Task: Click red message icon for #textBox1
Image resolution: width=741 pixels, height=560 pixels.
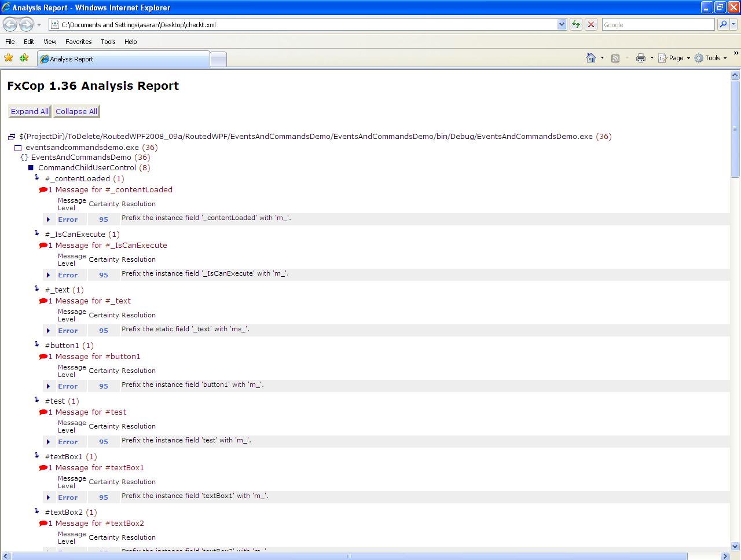Action: coord(43,468)
